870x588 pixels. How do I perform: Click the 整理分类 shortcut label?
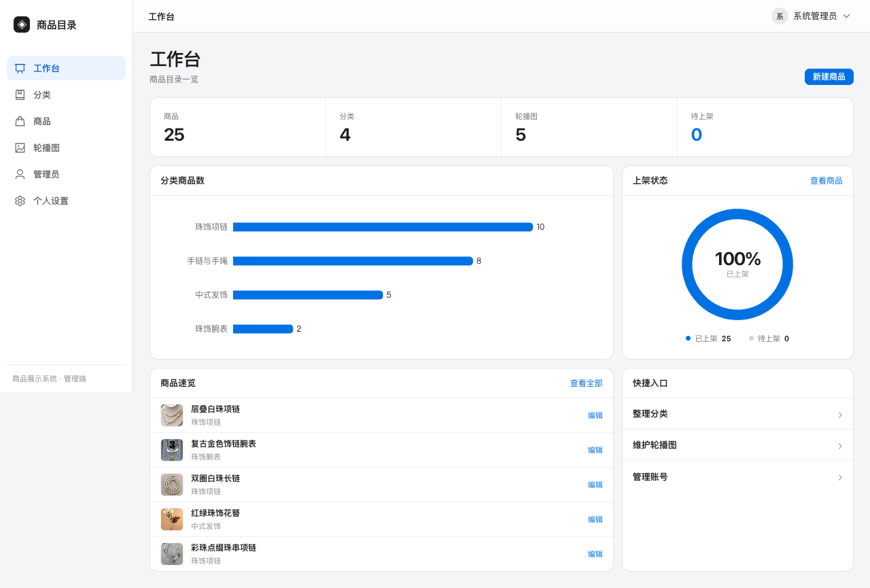[x=650, y=414]
